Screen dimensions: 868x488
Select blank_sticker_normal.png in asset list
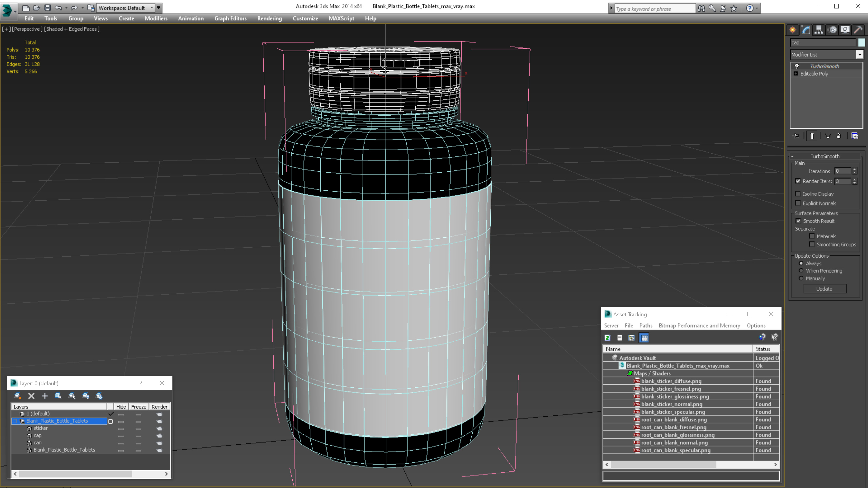pyautogui.click(x=671, y=404)
